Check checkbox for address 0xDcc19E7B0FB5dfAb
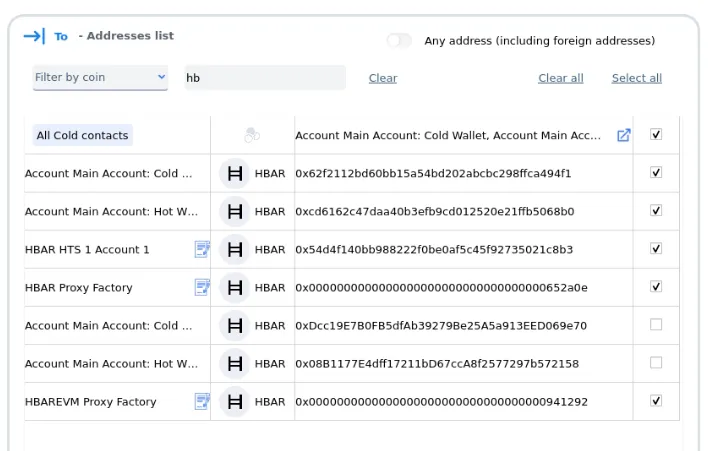Image resolution: width=722 pixels, height=451 pixels. click(x=656, y=324)
